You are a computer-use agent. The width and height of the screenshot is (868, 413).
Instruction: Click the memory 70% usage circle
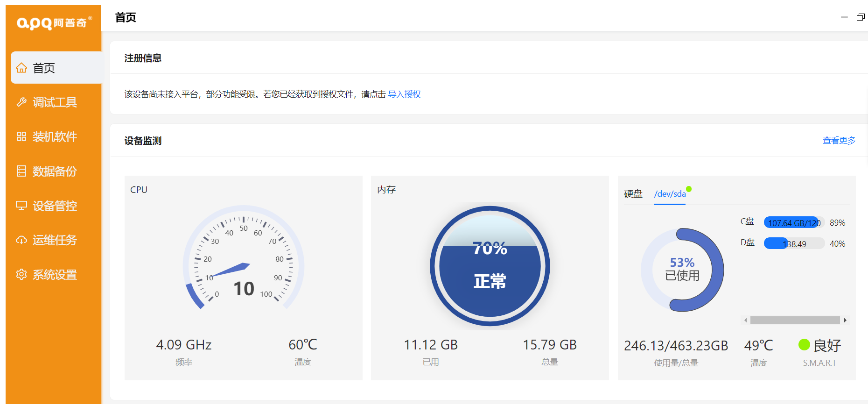pyautogui.click(x=490, y=266)
